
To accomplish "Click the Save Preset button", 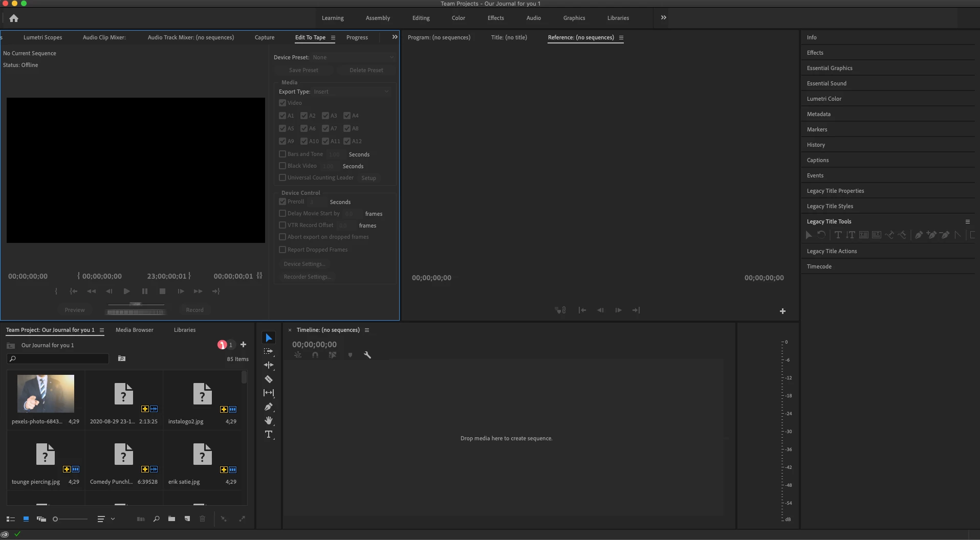I will [x=303, y=70].
